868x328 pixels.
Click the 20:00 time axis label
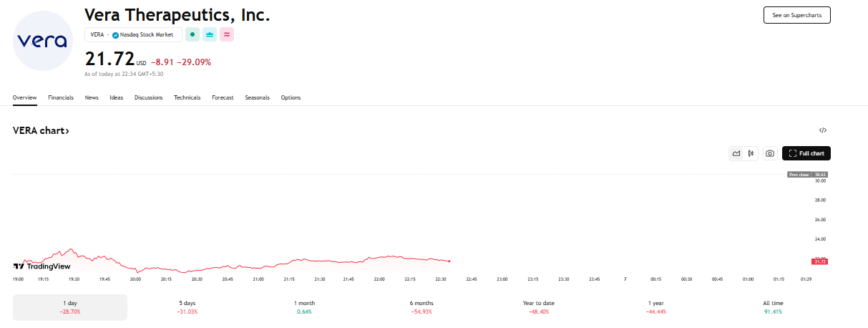click(135, 279)
